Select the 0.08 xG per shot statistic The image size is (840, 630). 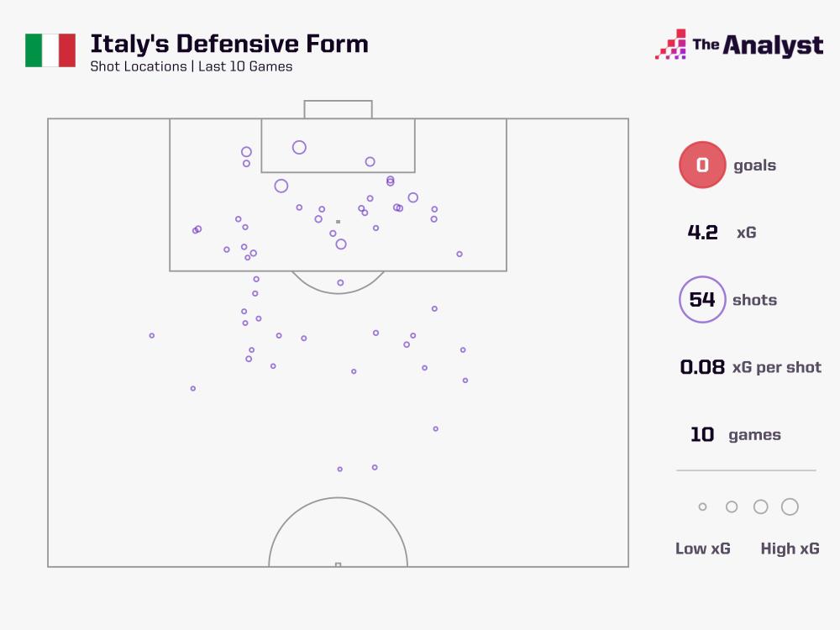click(x=750, y=367)
